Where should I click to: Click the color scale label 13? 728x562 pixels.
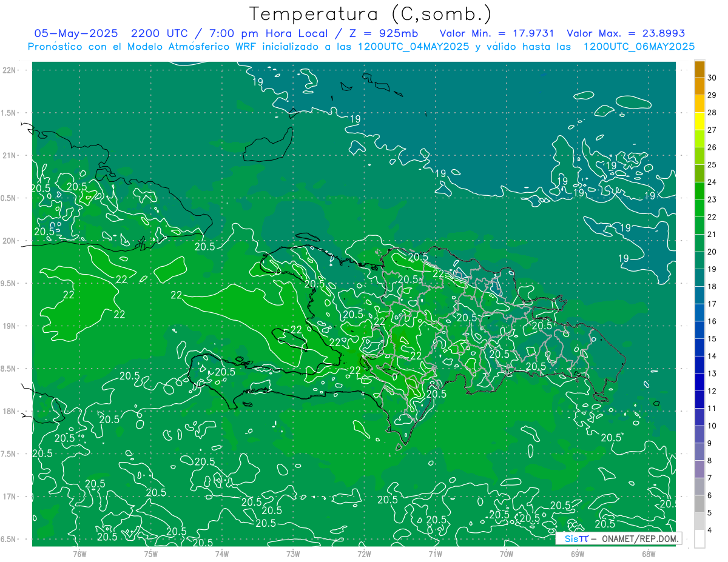712,373
